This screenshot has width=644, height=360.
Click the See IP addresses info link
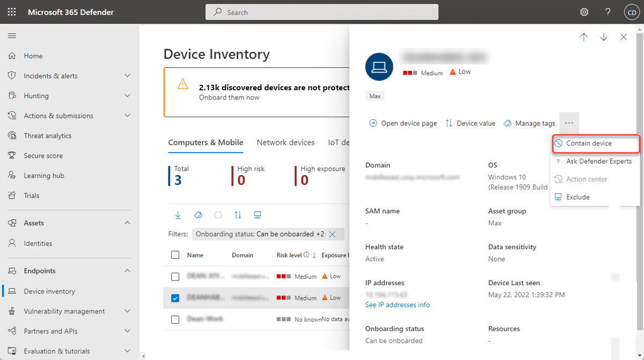point(398,305)
